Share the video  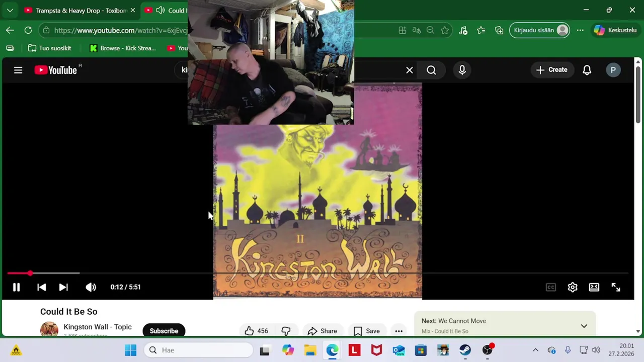322,331
